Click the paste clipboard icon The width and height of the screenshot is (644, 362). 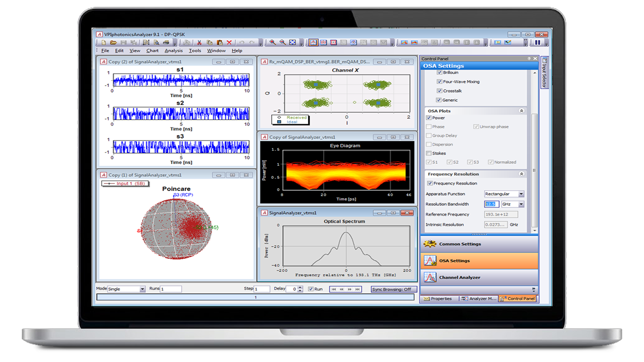click(x=220, y=42)
